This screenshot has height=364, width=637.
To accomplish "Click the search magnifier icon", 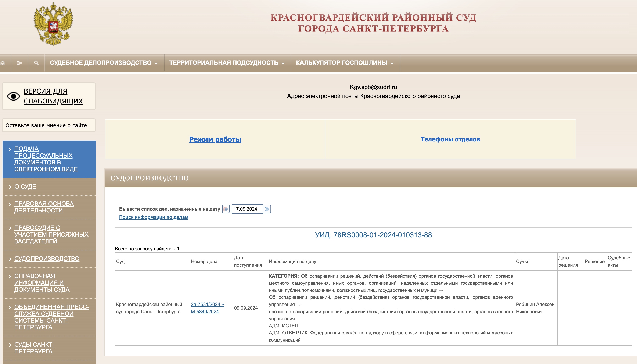I will pos(36,63).
